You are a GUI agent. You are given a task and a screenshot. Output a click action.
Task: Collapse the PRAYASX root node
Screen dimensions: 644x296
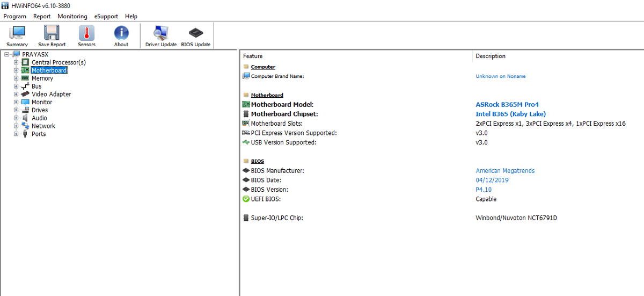(6, 54)
